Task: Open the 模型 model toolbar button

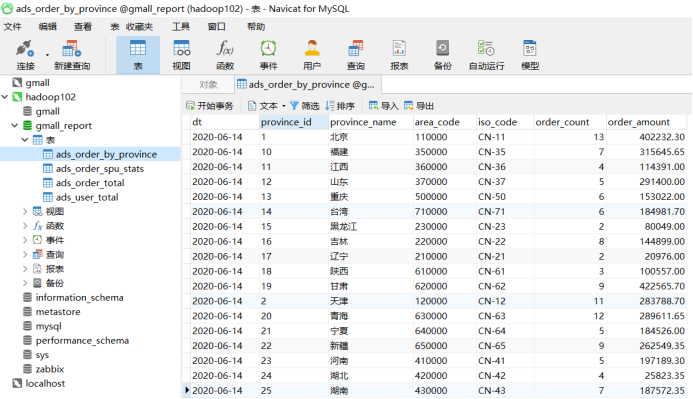Action: pos(530,55)
